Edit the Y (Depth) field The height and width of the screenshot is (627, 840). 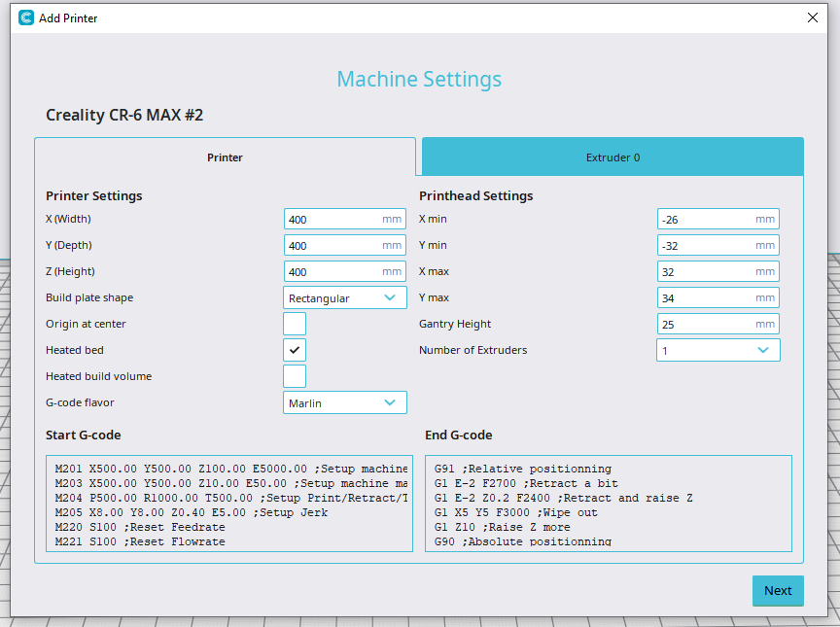coord(345,245)
